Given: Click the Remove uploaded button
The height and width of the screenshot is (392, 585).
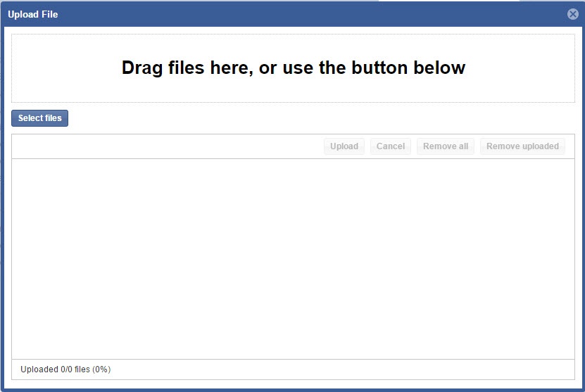Looking at the screenshot, I should (522, 146).
